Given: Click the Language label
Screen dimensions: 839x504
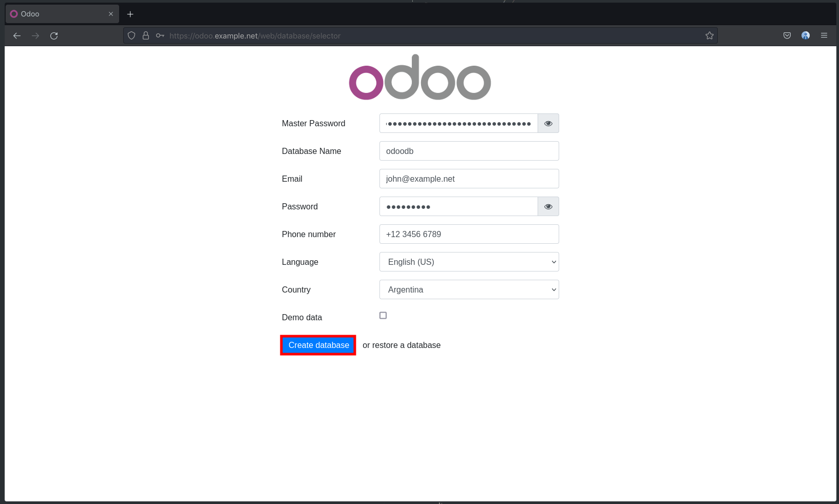Looking at the screenshot, I should pos(300,262).
